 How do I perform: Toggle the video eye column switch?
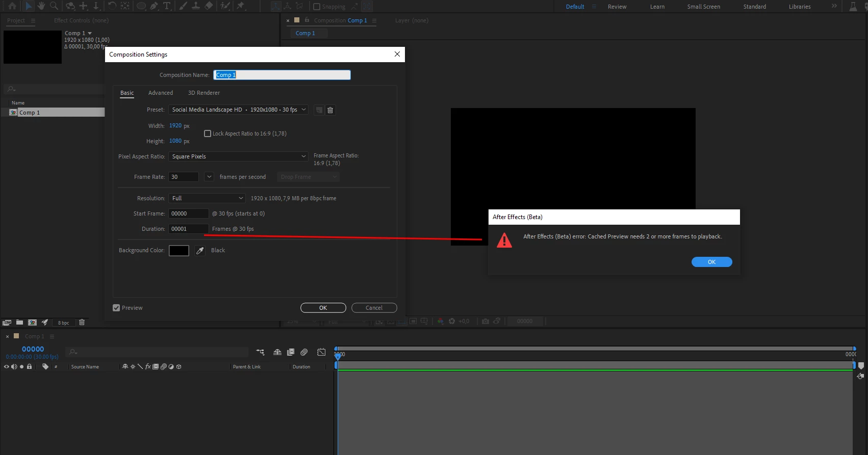[x=7, y=366]
